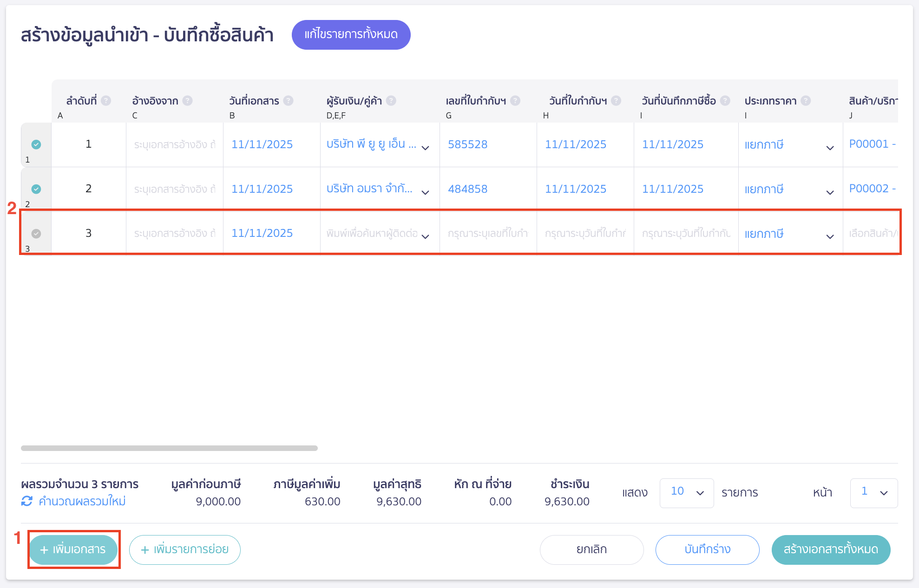Viewport: 919px width, 588px height.
Task: Toggle the check circle on row 3
Action: (36, 233)
